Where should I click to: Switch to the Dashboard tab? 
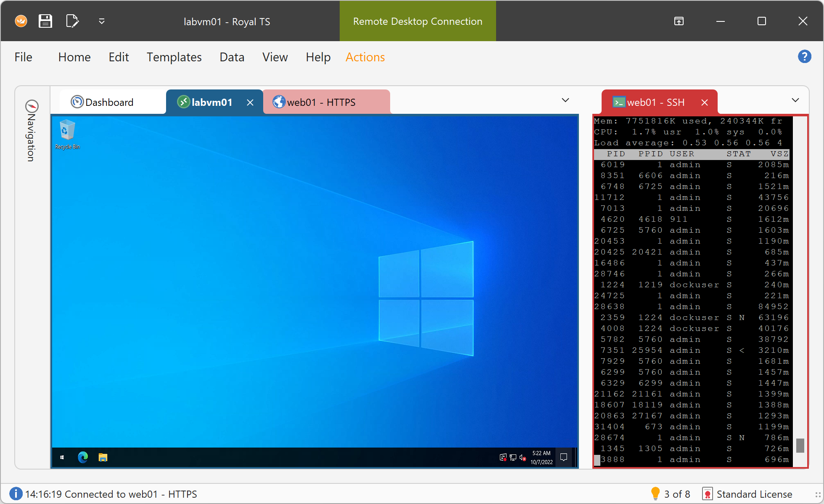(x=109, y=102)
